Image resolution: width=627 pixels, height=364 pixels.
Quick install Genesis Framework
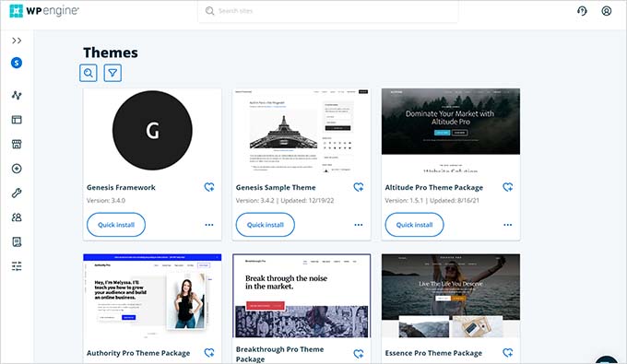[x=116, y=225]
